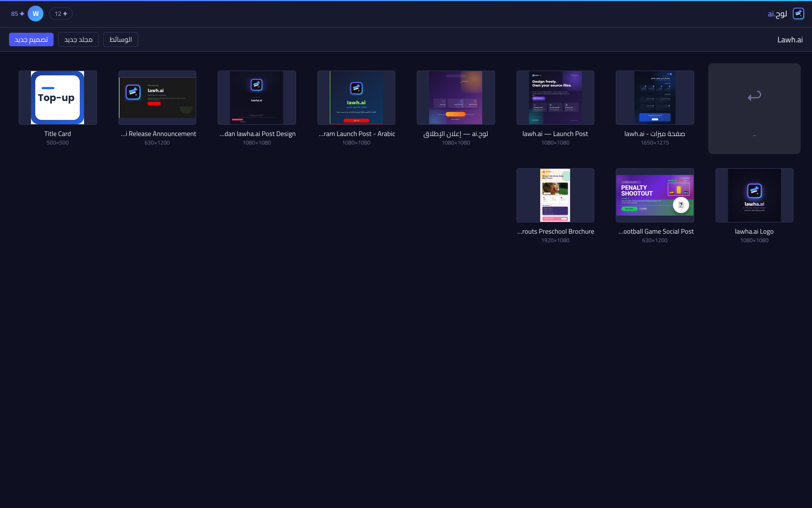This screenshot has width=812, height=508.
Task: Click the '630×1200' size under Football Game Social Post
Action: pos(655,240)
